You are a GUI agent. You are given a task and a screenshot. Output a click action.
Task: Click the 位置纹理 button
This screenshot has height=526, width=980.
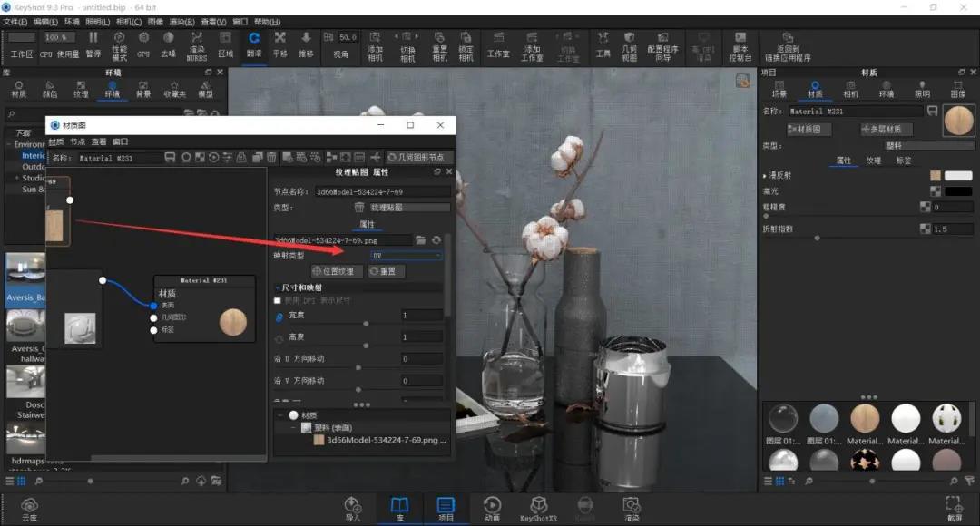[x=337, y=271]
